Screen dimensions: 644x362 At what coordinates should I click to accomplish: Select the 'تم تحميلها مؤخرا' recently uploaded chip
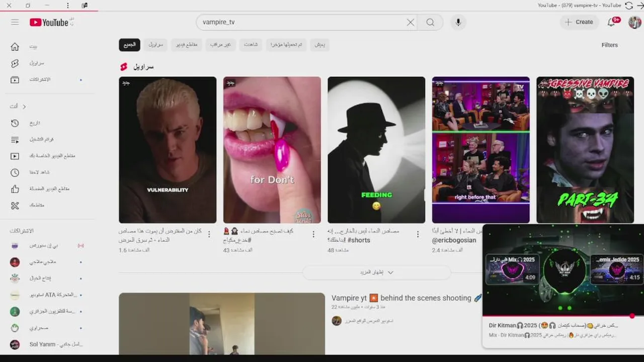tap(286, 45)
